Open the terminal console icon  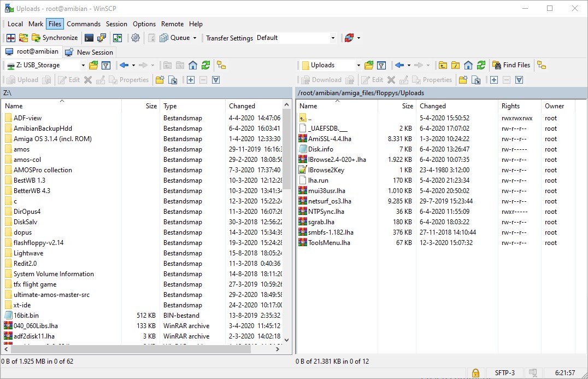point(89,38)
